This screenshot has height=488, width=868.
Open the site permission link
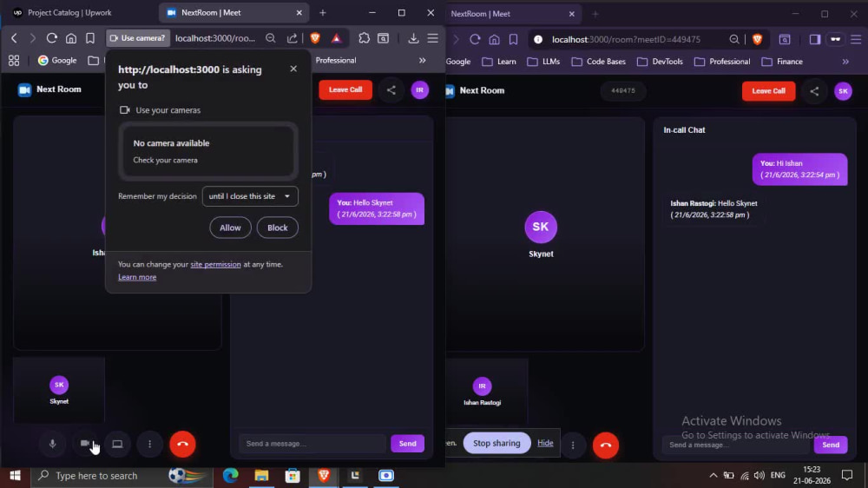[x=215, y=264]
